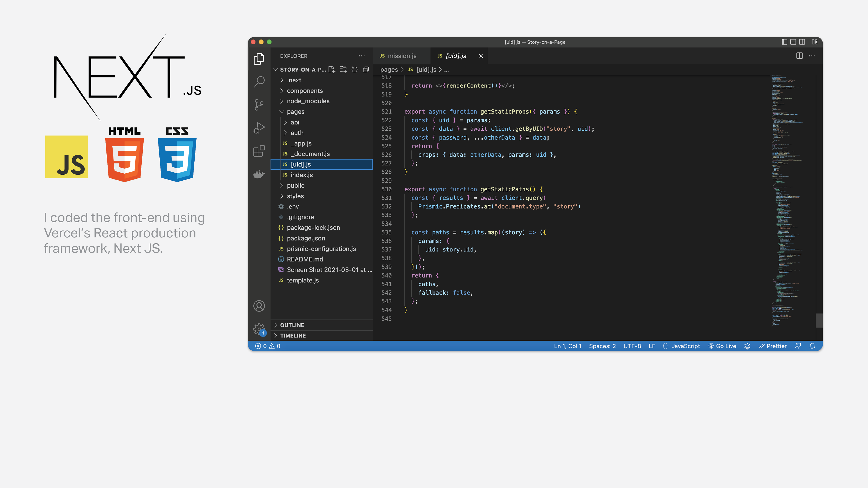Open the Customize Layout icon
The height and width of the screenshot is (488, 868).
point(815,42)
